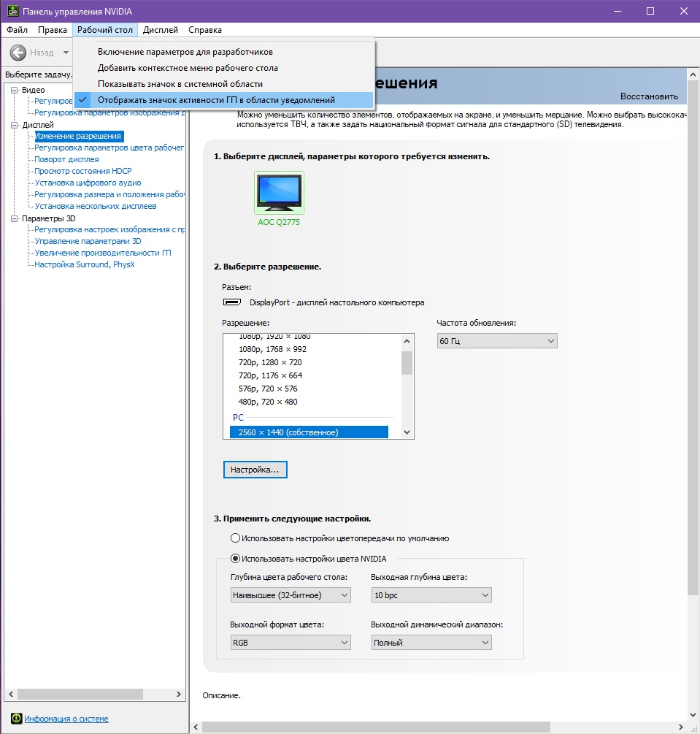
Task: Click main panel horizontal scroll left arrow
Action: 196,727
